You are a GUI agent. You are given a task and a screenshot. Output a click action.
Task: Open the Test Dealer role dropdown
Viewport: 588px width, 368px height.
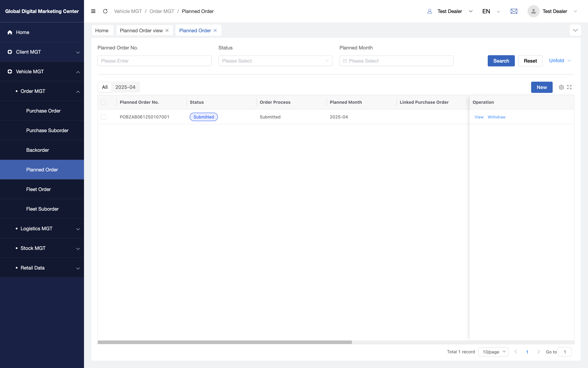tap(450, 11)
